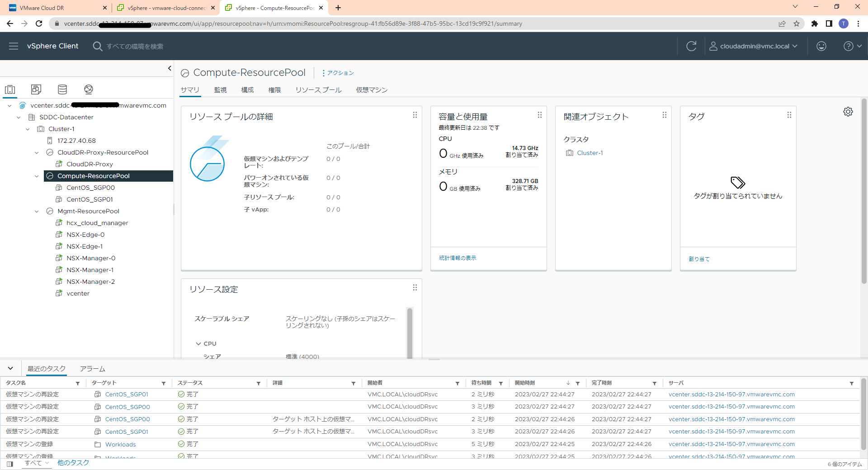Select NSX-Manager-2 in inventory tree
The width and height of the screenshot is (868, 470).
(x=90, y=282)
